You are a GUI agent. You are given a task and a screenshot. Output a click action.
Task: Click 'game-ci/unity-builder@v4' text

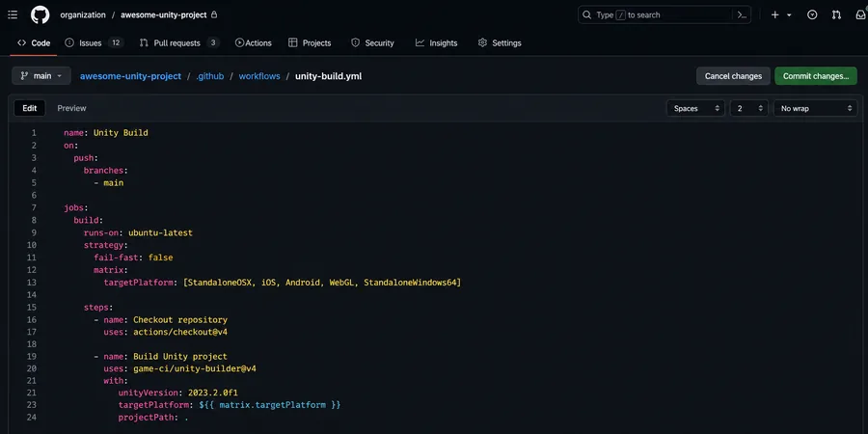[x=195, y=368]
